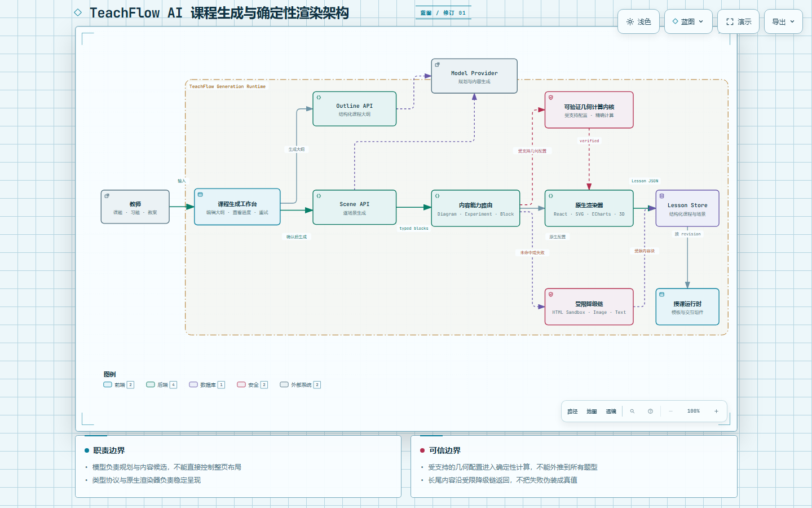Toggle the 数据库 legend filter
The height and width of the screenshot is (508, 812).
click(207, 385)
